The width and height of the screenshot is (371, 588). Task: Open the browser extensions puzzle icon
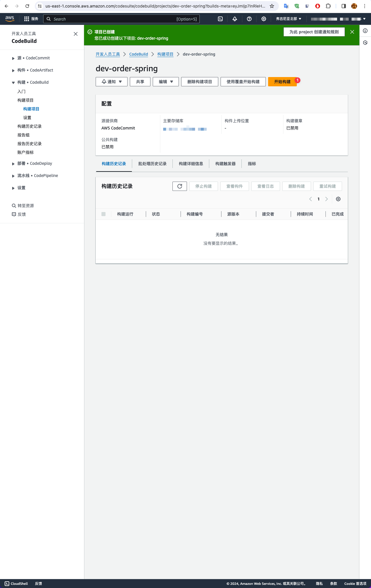pos(328,6)
